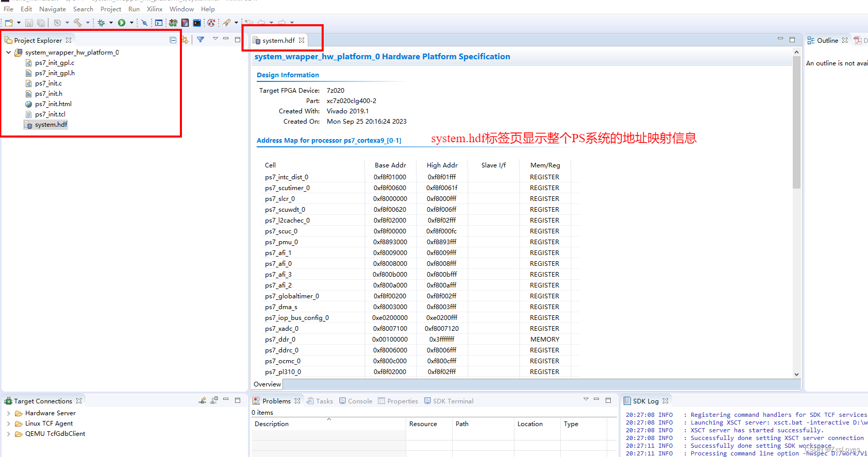This screenshot has height=457, width=868.
Task: Open the XSCT console toolbar icon
Action: pos(159,23)
